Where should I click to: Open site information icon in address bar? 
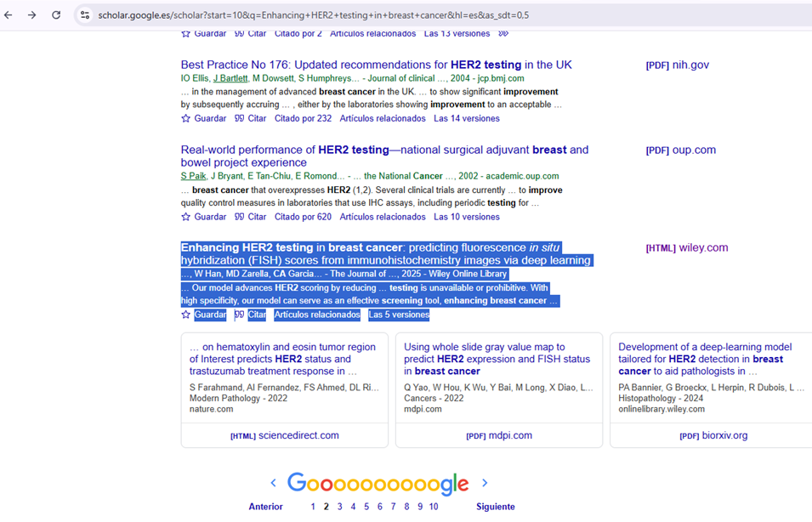pos(85,15)
